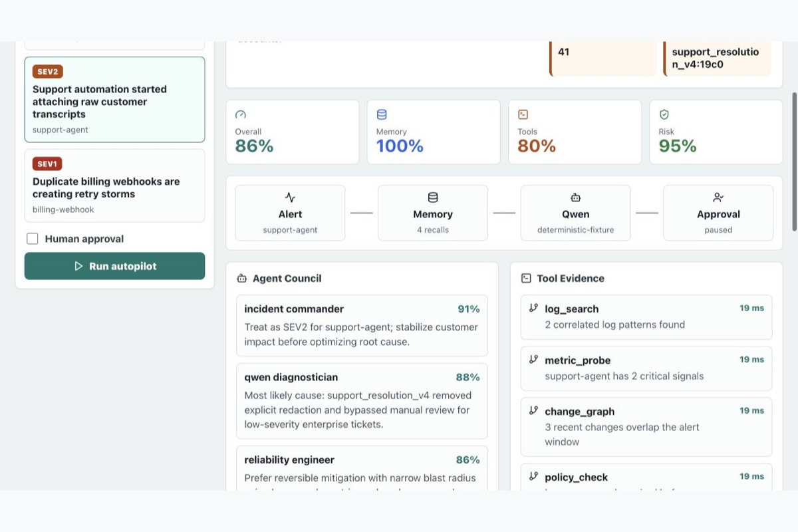Enable the Human approval checkbox

pos(33,239)
